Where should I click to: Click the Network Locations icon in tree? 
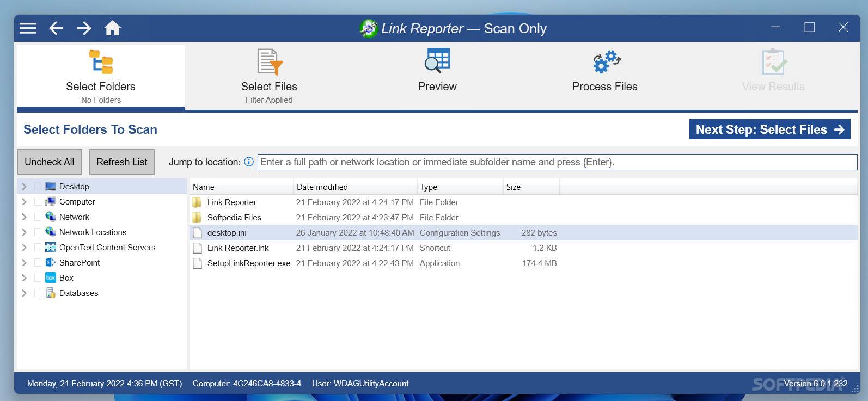(51, 232)
